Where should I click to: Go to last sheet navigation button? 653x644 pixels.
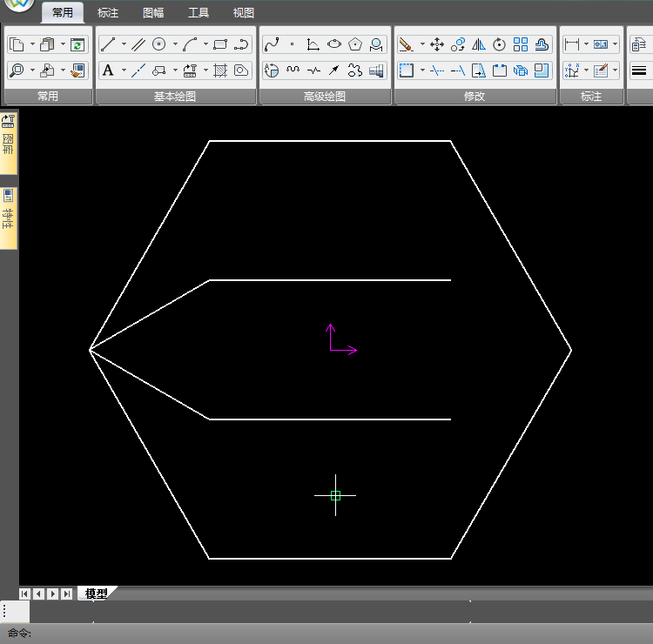[67, 594]
